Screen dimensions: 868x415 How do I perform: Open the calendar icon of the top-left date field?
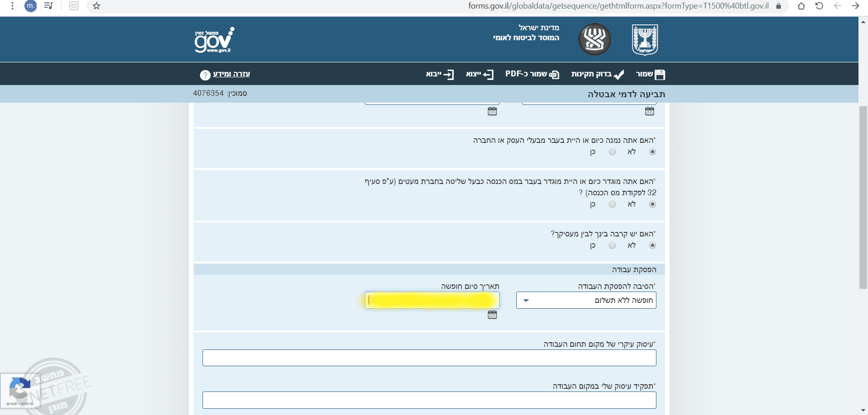coord(492,111)
